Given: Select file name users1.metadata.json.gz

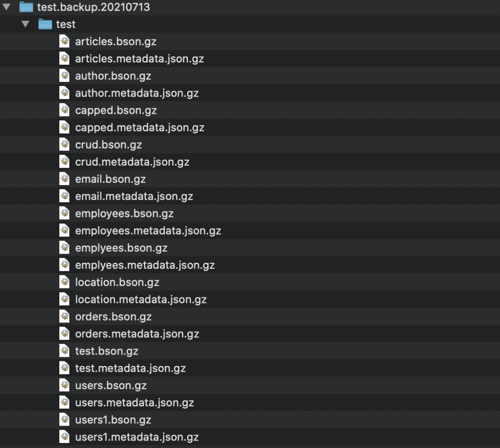Looking at the screenshot, I should [137, 438].
